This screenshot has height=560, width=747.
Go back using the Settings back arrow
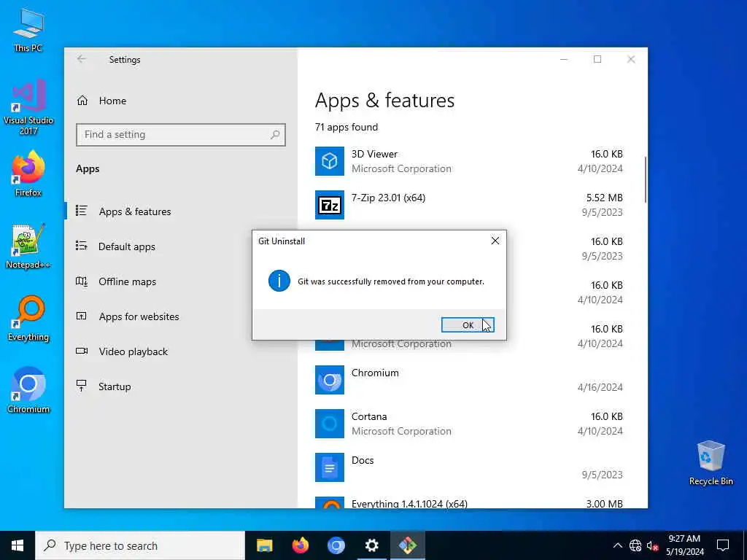(x=82, y=59)
